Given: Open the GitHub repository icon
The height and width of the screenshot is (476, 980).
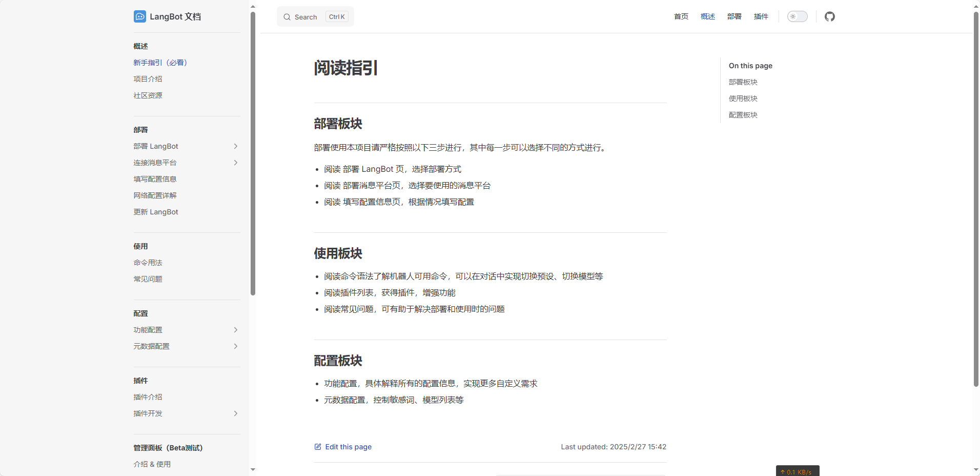Looking at the screenshot, I should point(829,16).
